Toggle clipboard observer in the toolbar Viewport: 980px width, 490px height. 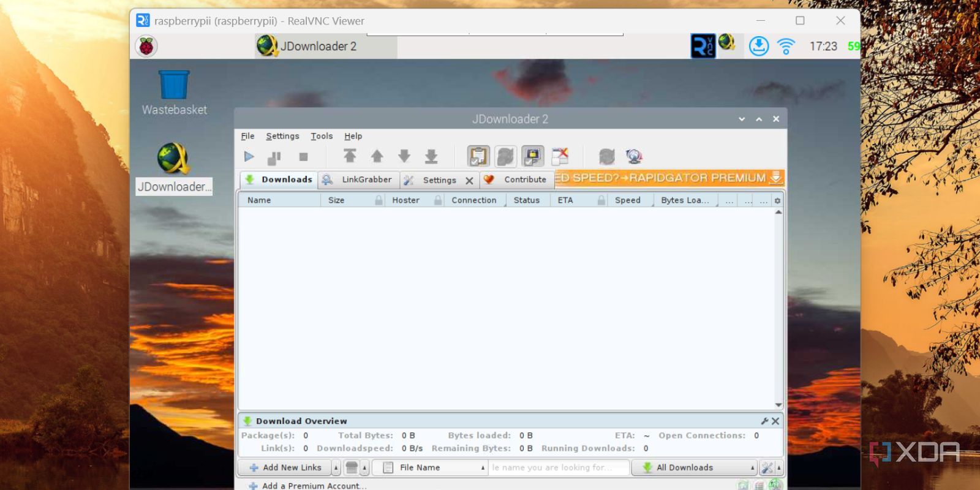coord(478,156)
